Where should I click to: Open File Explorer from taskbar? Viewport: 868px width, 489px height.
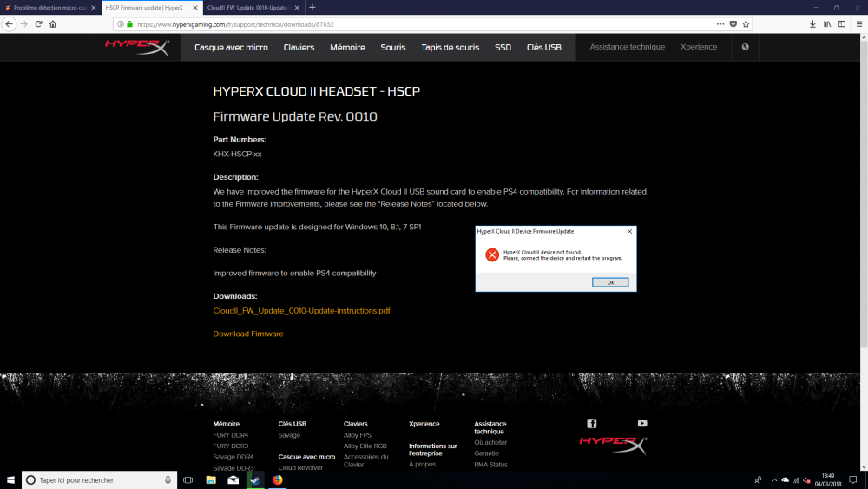click(x=211, y=480)
